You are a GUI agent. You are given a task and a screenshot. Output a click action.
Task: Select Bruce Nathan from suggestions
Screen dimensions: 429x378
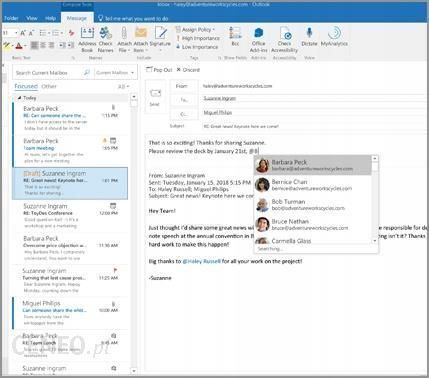[313, 224]
